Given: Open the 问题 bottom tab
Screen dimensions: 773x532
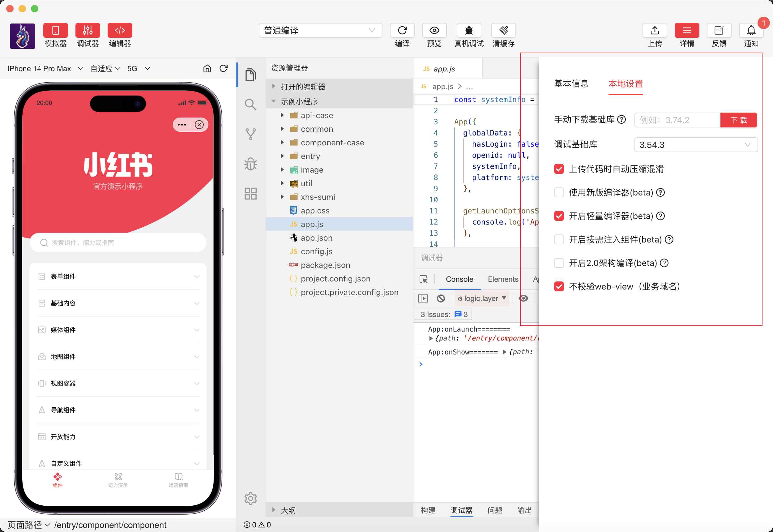Looking at the screenshot, I should pos(494,510).
